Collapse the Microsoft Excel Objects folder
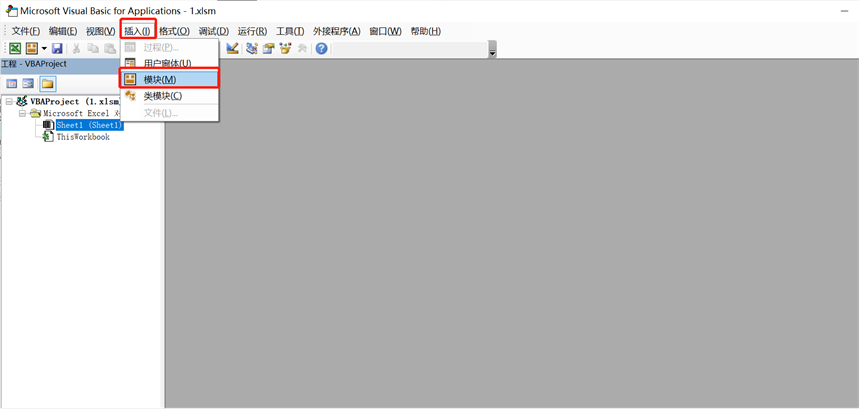The width and height of the screenshot is (859, 409). point(22,113)
